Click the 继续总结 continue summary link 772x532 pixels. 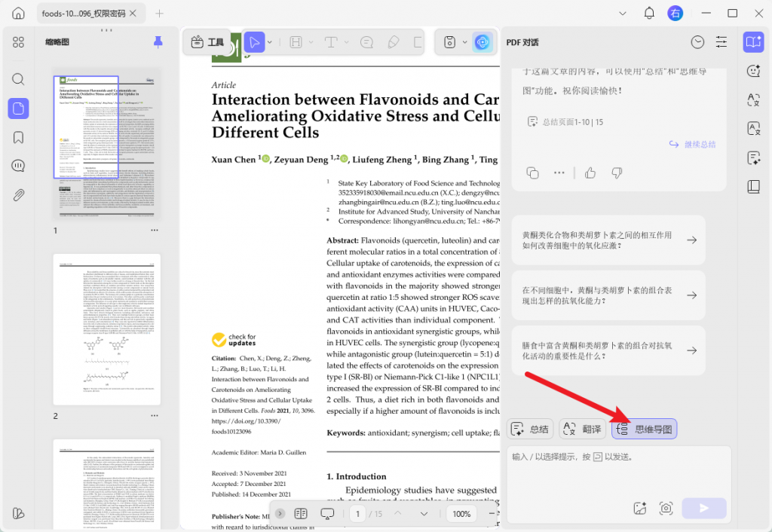tap(692, 144)
